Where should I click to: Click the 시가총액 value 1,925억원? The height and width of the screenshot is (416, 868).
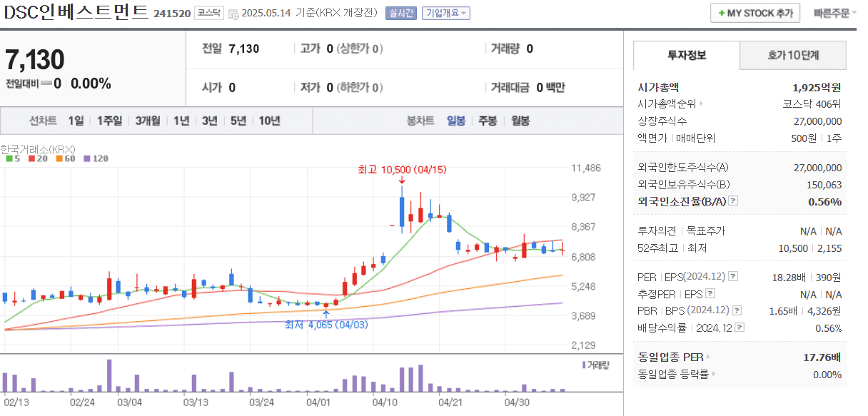(817, 87)
